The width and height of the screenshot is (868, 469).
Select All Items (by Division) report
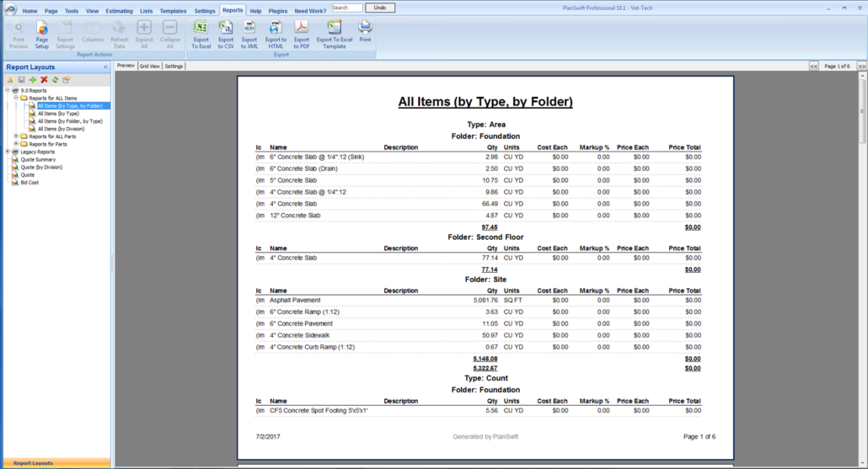coord(61,129)
